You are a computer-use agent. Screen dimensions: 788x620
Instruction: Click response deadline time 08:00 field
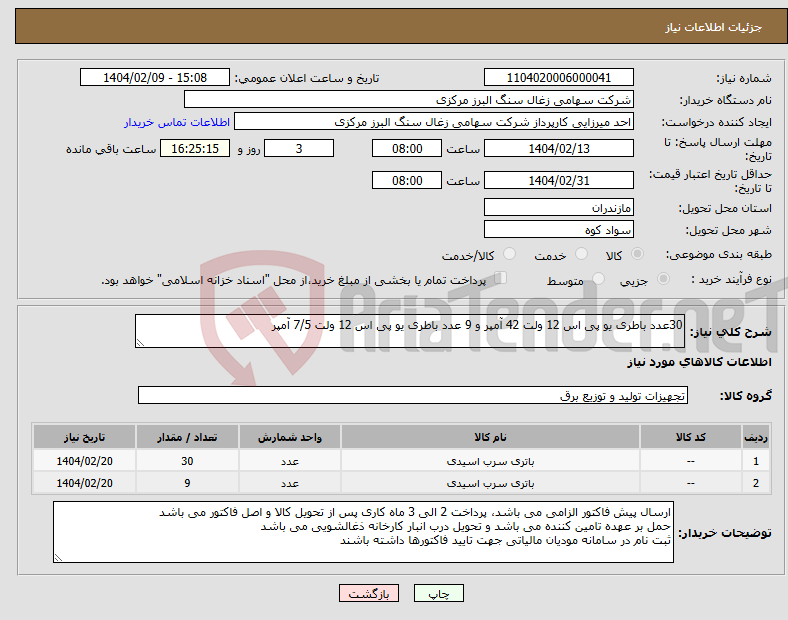tap(407, 149)
